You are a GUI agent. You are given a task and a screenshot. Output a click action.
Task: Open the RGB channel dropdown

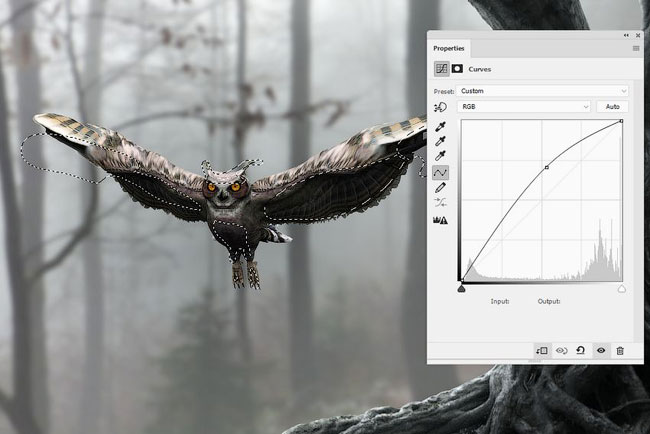pyautogui.click(x=524, y=107)
